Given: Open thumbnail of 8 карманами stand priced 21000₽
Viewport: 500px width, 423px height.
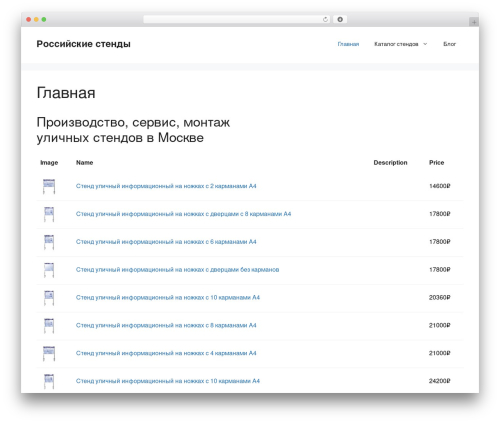Looking at the screenshot, I should pos(49,325).
